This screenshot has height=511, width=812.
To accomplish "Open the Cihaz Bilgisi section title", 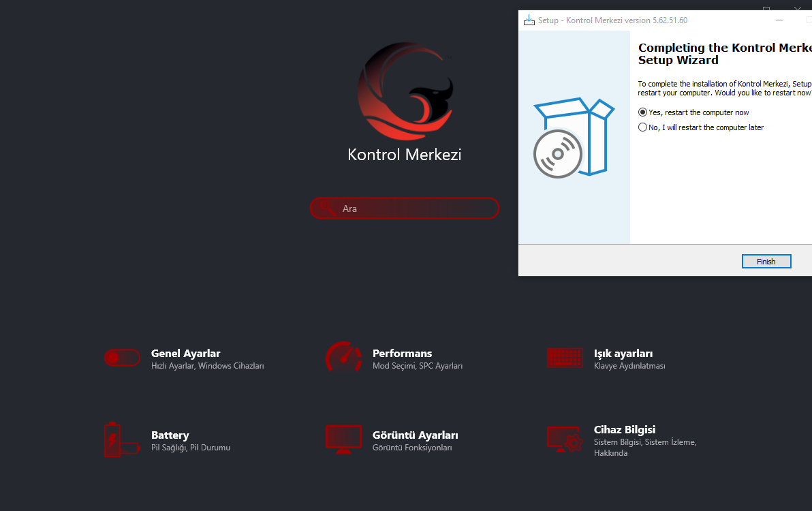I will pyautogui.click(x=625, y=429).
